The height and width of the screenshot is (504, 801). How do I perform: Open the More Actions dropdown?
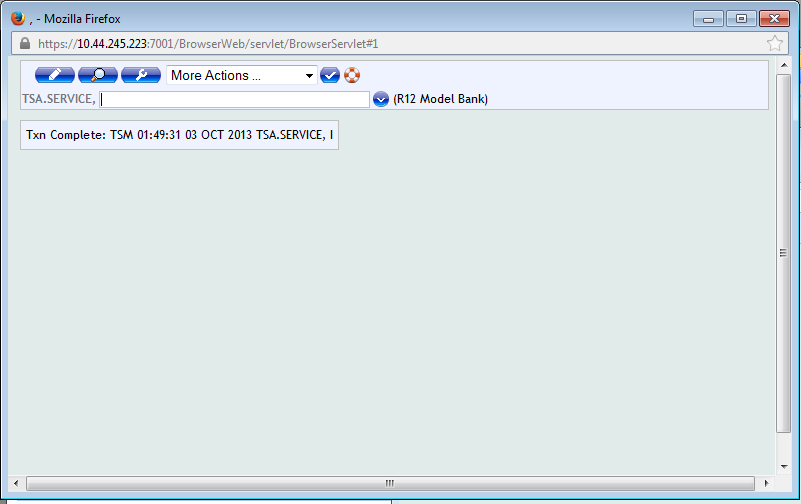pyautogui.click(x=242, y=75)
